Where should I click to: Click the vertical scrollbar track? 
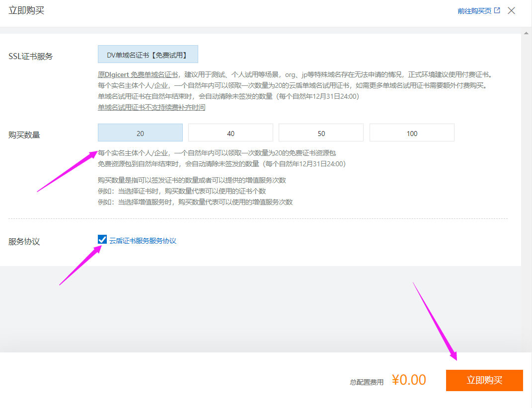click(x=527, y=199)
